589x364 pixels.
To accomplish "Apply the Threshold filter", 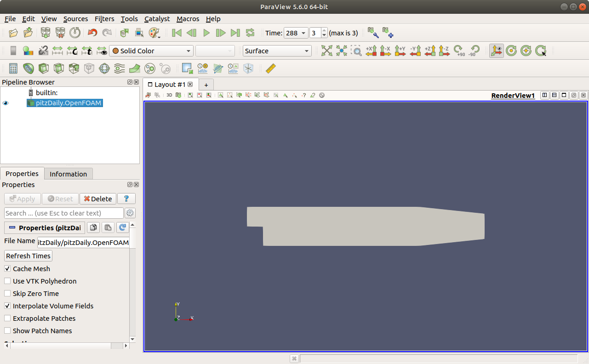I will [74, 69].
